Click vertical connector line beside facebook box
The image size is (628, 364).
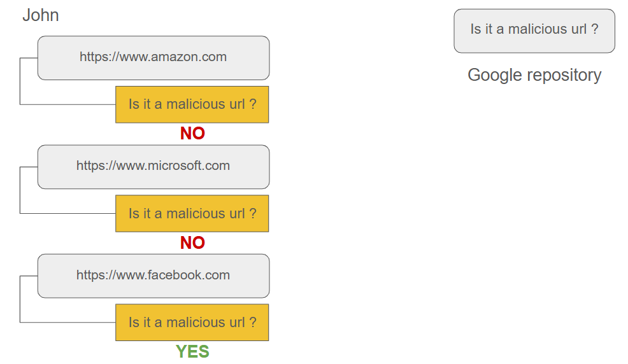(20, 299)
